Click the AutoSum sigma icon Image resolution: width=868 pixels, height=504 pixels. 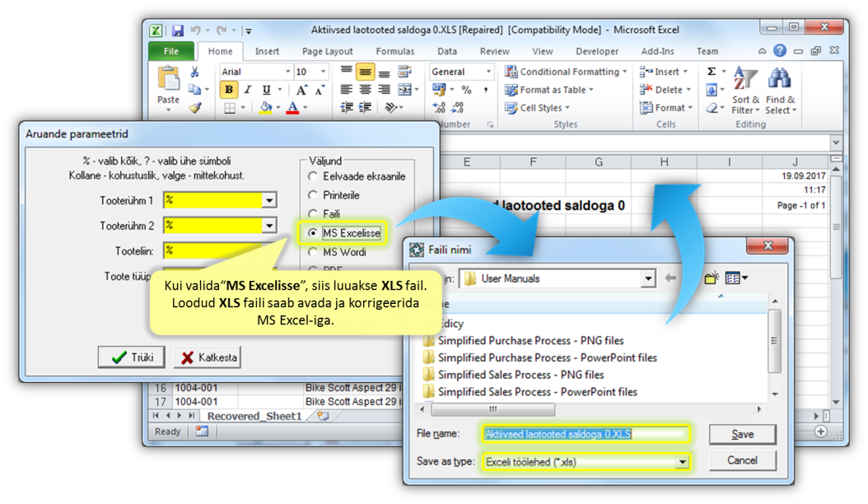[x=712, y=72]
